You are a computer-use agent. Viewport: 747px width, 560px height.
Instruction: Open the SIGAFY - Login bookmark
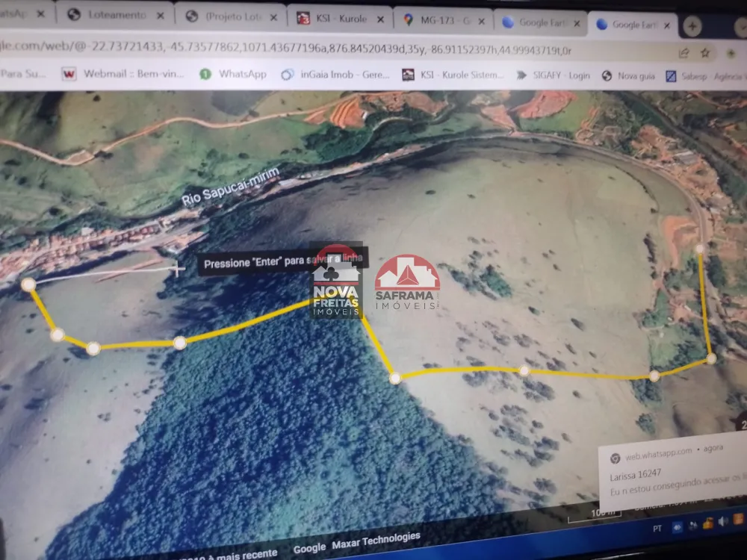[553, 75]
